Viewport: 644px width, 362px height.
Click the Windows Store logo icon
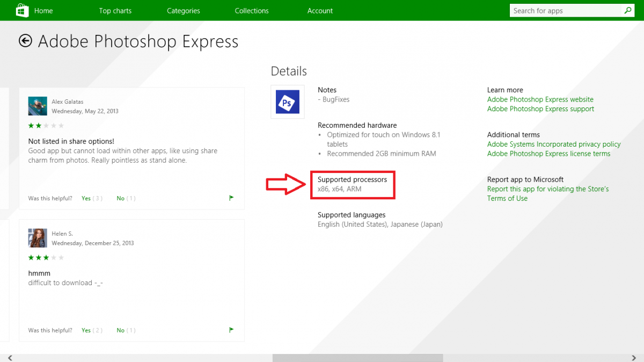[x=22, y=10]
